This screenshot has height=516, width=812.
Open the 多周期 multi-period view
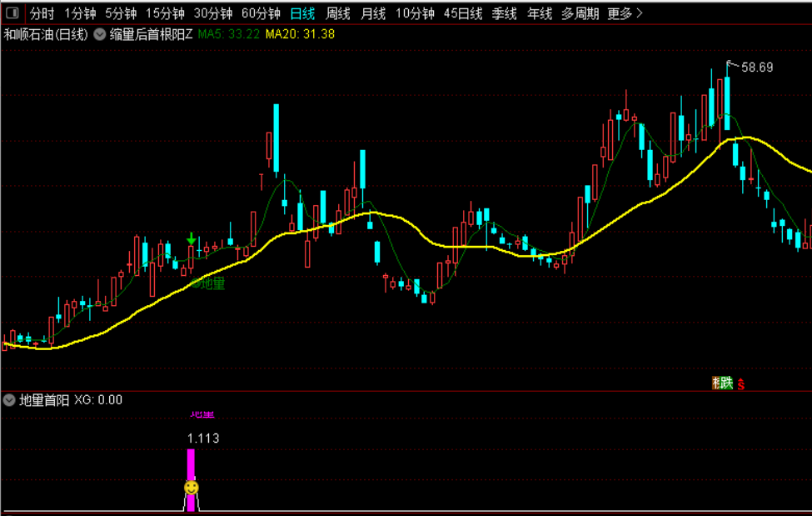coord(580,13)
